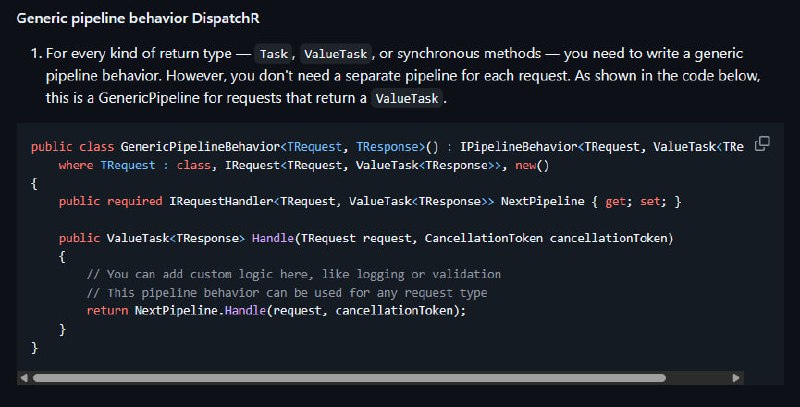Click the 'Handle' method name in the signature
The width and height of the screenshot is (800, 407).
pos(272,238)
